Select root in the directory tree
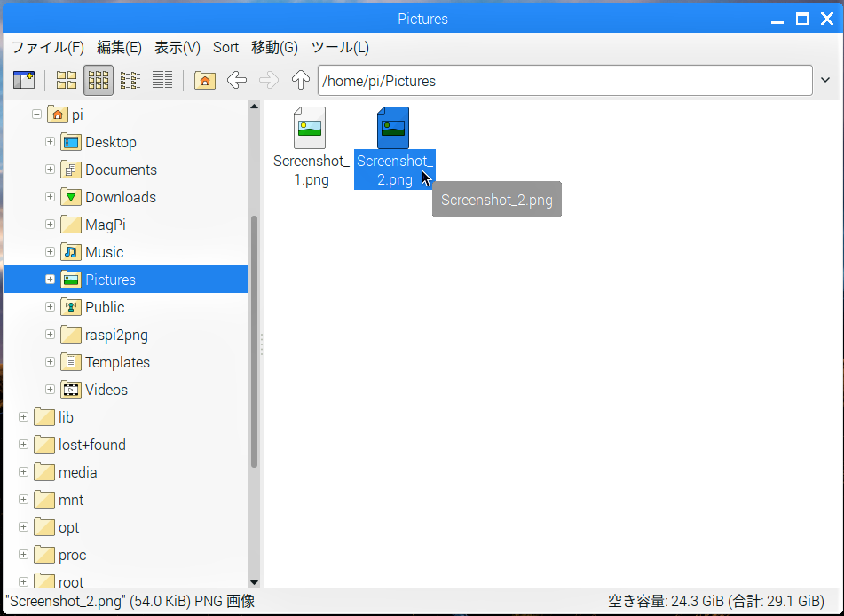 (x=71, y=582)
